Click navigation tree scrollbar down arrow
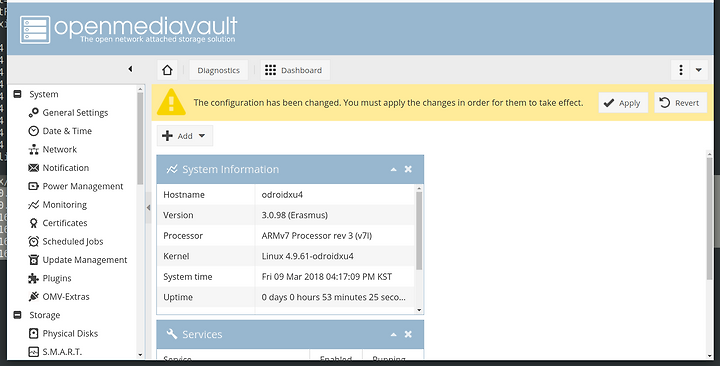 click(x=141, y=355)
